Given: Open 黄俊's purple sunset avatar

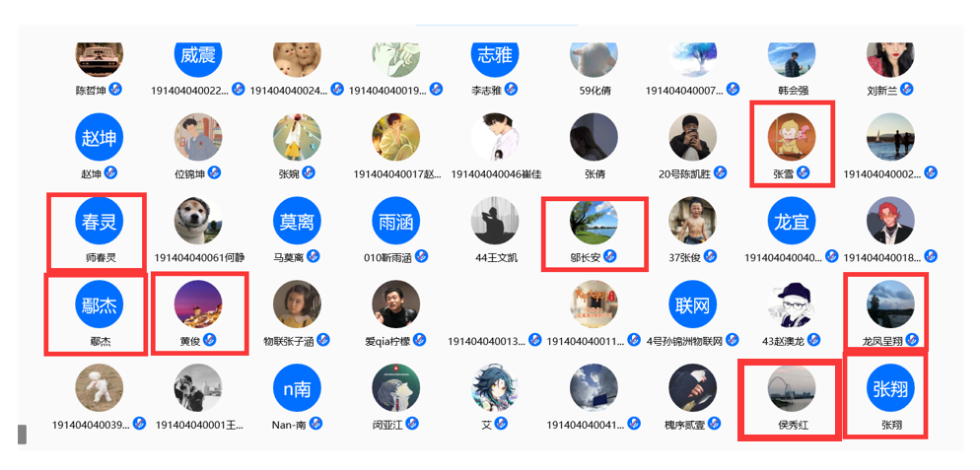Looking at the screenshot, I should (198, 304).
